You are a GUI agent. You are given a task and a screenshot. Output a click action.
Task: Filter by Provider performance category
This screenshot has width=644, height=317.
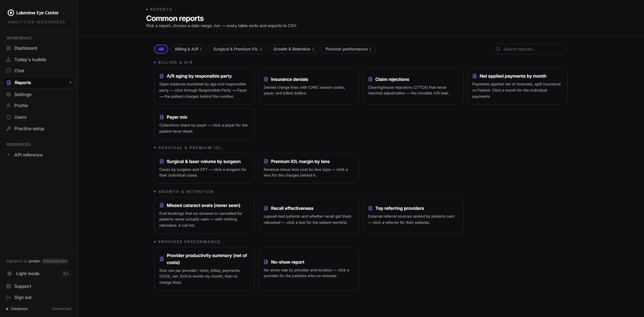coord(348,49)
